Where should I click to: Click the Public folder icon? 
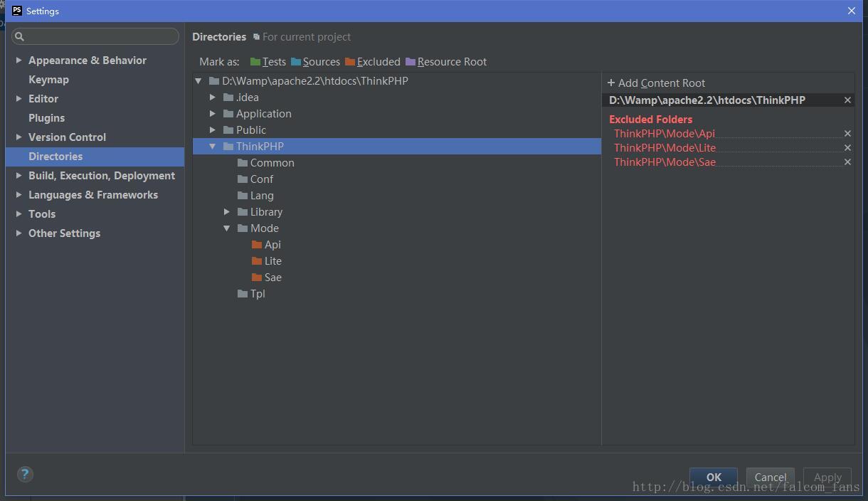pyautogui.click(x=228, y=130)
